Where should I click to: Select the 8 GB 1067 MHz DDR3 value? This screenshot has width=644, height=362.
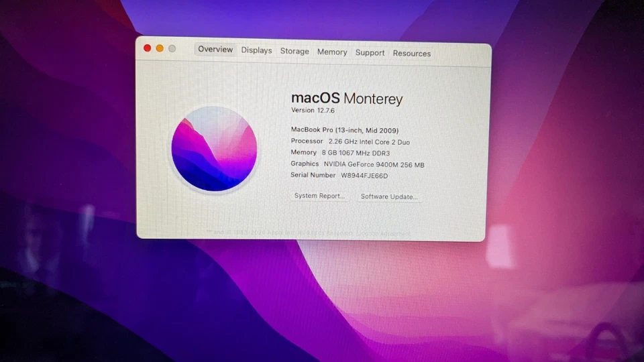click(356, 153)
